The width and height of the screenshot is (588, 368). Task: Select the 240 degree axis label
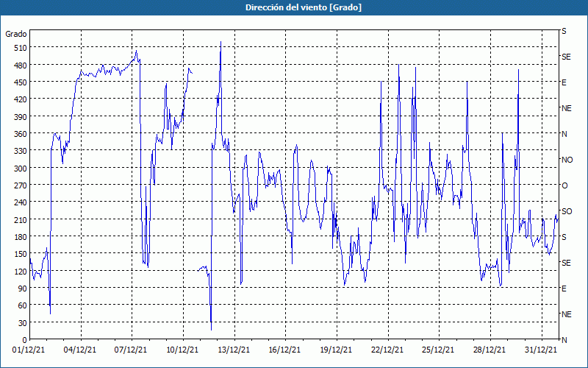[x=20, y=203]
